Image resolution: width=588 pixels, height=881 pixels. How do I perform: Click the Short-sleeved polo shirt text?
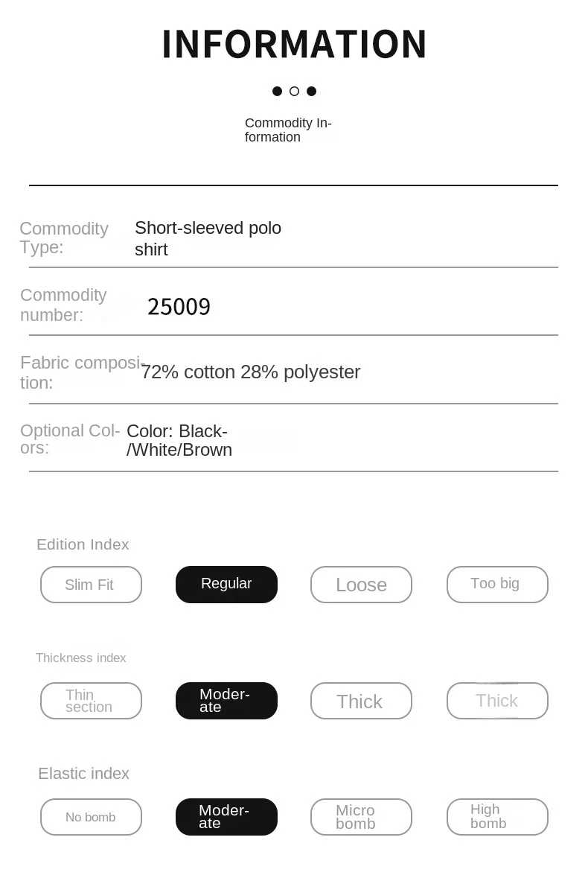point(208,238)
